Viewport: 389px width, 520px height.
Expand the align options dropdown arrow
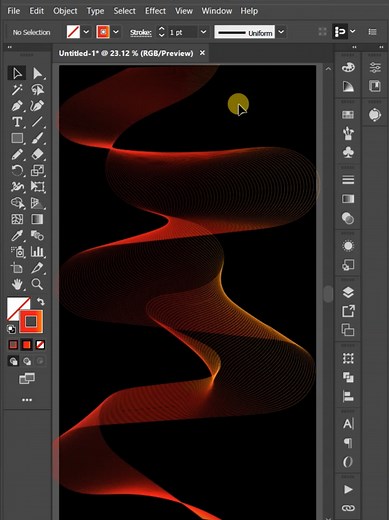click(352, 31)
